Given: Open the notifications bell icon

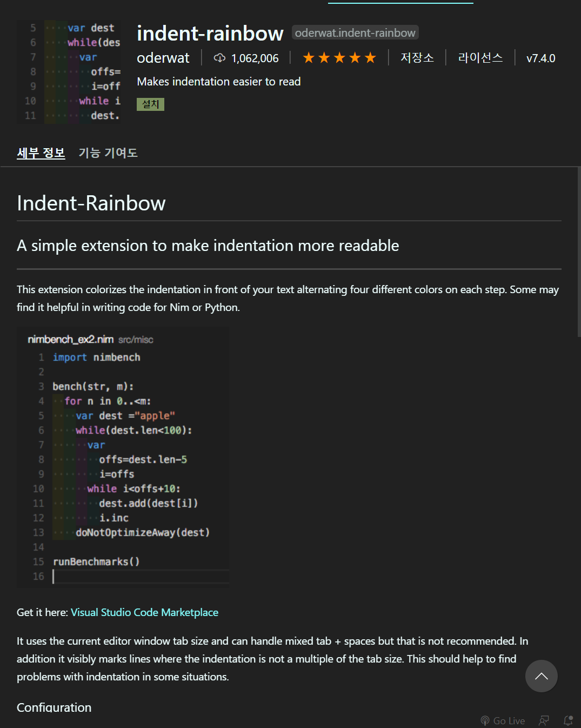Looking at the screenshot, I should pos(568,720).
